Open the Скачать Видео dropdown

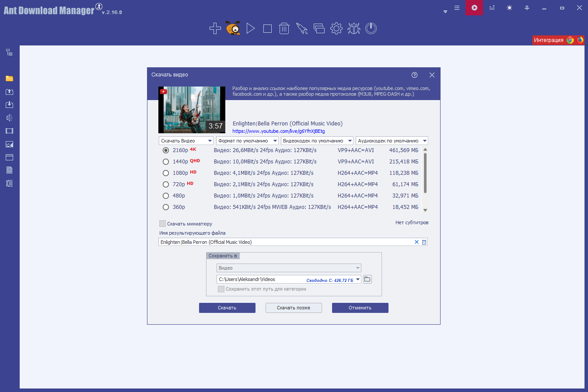pyautogui.click(x=186, y=141)
